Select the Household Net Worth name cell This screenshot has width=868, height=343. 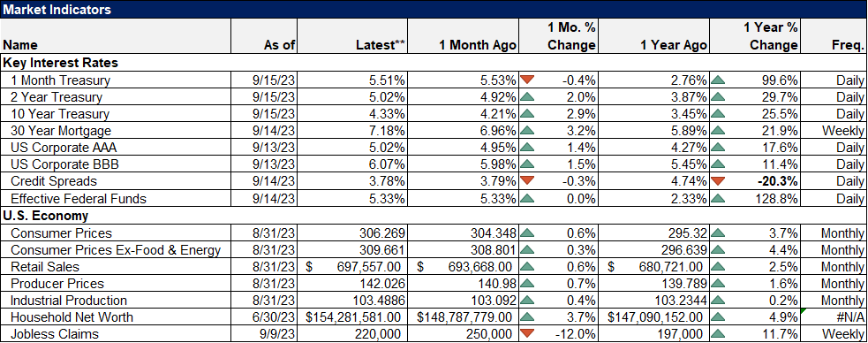coord(115,317)
